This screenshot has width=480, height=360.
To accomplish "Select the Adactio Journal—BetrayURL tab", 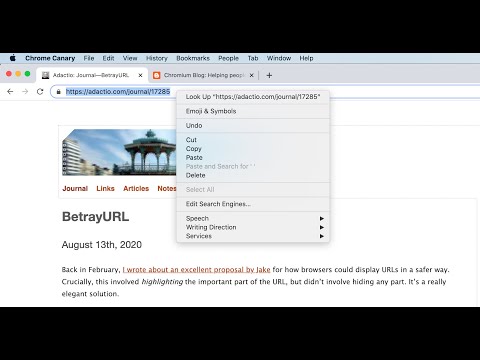I will click(x=91, y=75).
